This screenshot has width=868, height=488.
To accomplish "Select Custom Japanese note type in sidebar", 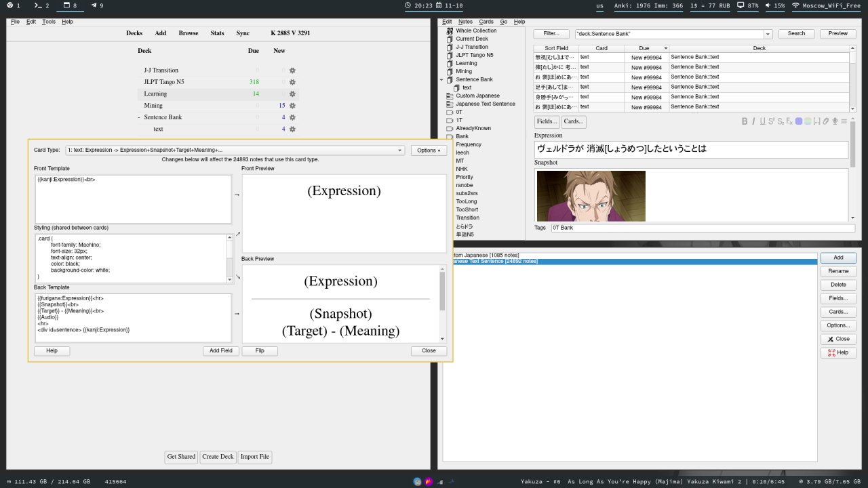I will pos(477,96).
